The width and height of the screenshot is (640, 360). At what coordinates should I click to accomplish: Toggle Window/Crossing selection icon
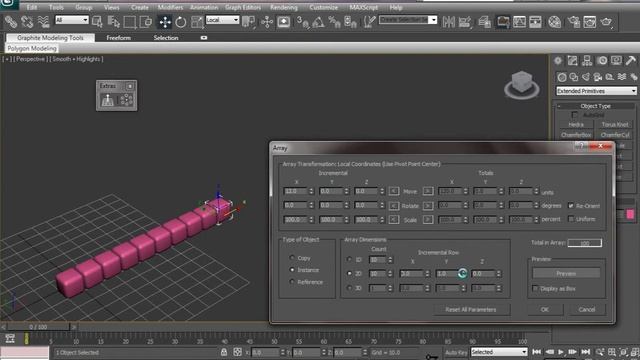[146, 22]
